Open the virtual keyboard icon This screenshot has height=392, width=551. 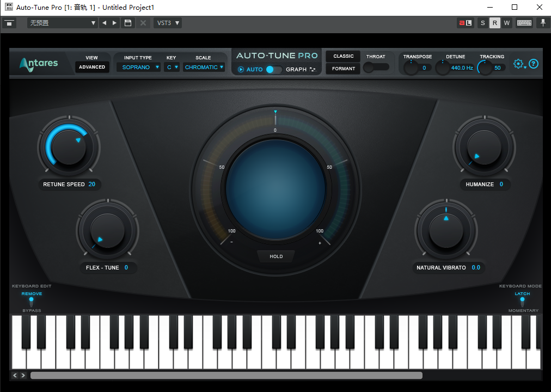[524, 23]
